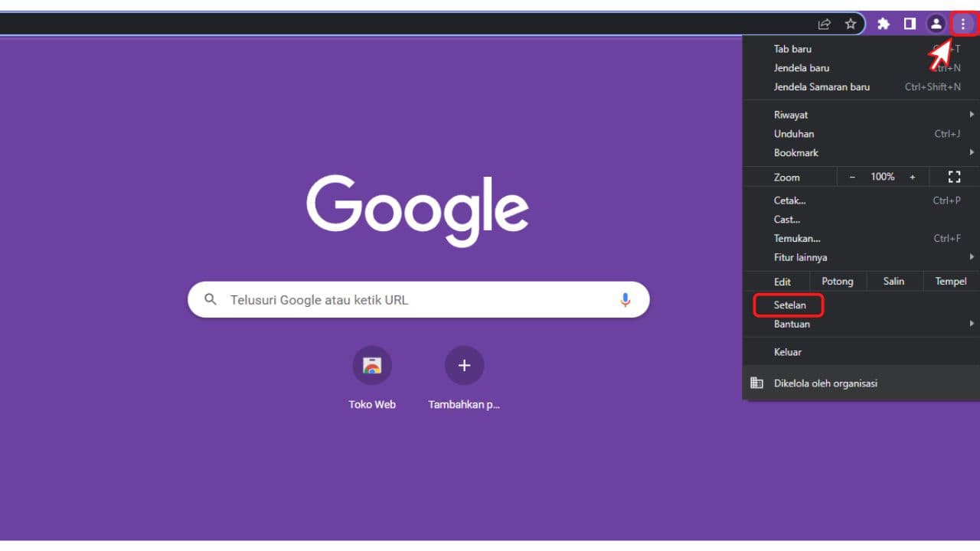
Task: Increase zoom with the plus button
Action: coord(912,177)
